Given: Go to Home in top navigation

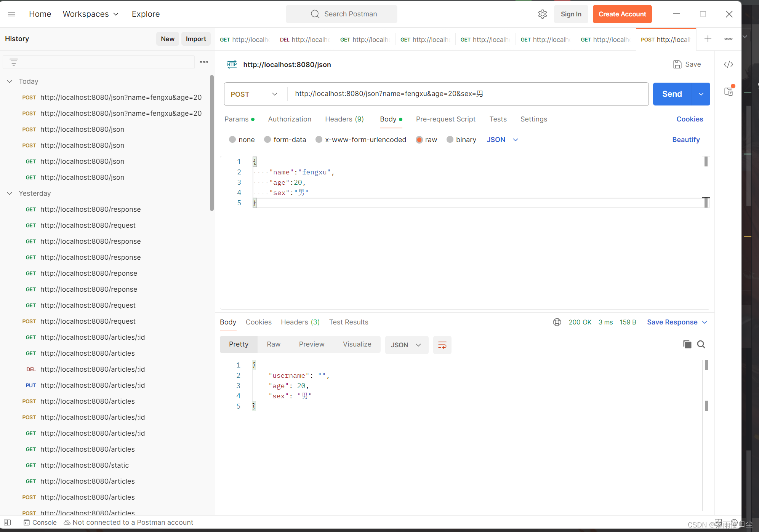Looking at the screenshot, I should click(x=40, y=14).
